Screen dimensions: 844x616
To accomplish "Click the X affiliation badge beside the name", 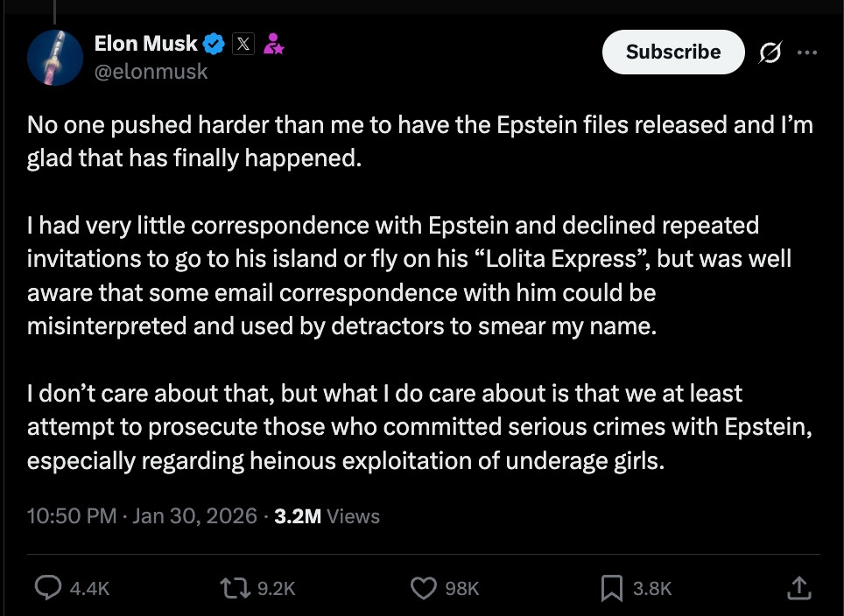I will coord(243,44).
